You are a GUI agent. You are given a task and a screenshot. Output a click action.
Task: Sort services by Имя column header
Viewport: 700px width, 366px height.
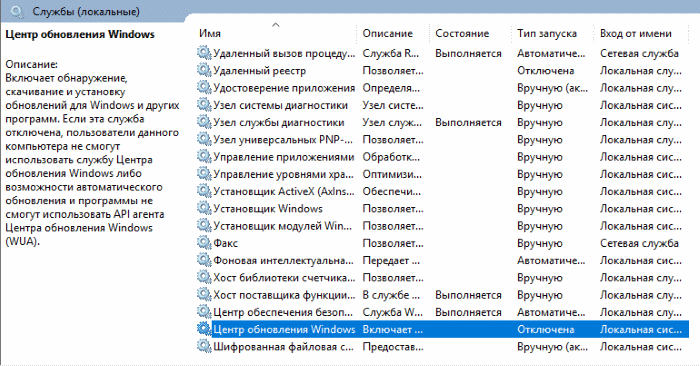(210, 33)
